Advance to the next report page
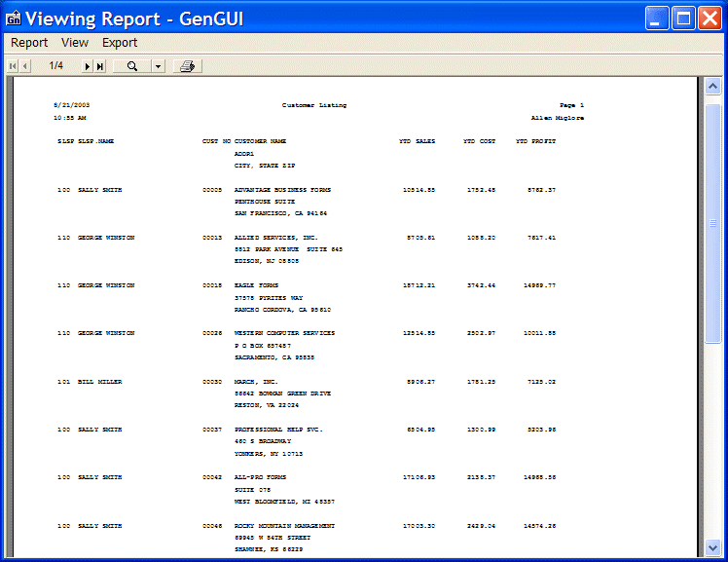Viewport: 728px width, 562px height. pos(88,66)
